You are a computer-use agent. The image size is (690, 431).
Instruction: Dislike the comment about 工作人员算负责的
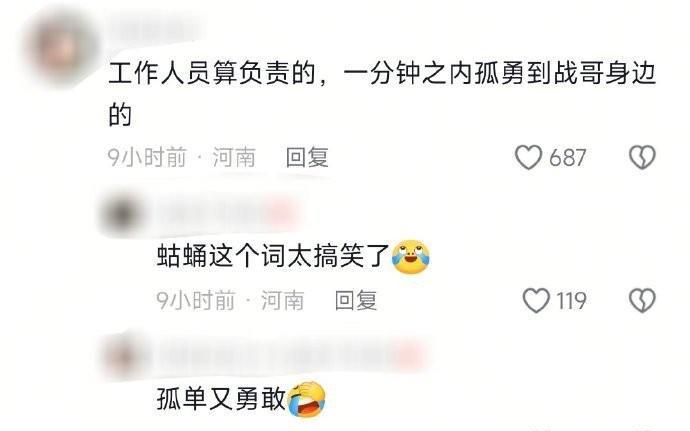[642, 157]
